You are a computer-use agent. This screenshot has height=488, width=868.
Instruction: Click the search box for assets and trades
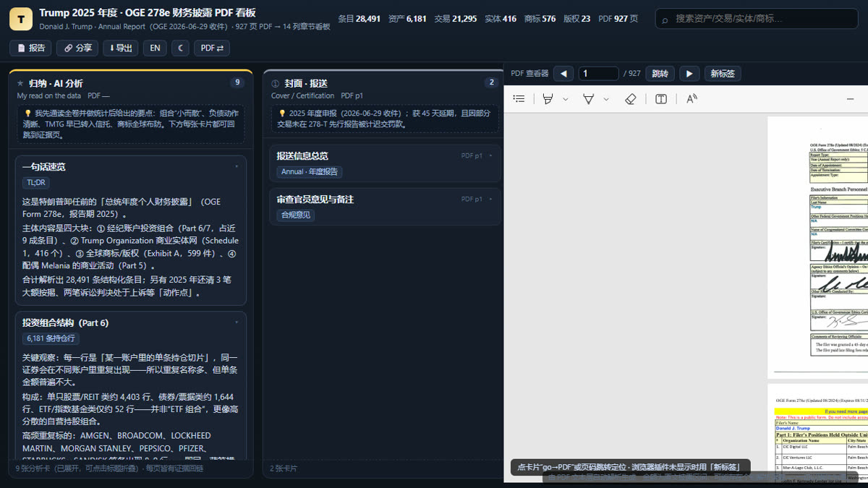[x=757, y=19]
